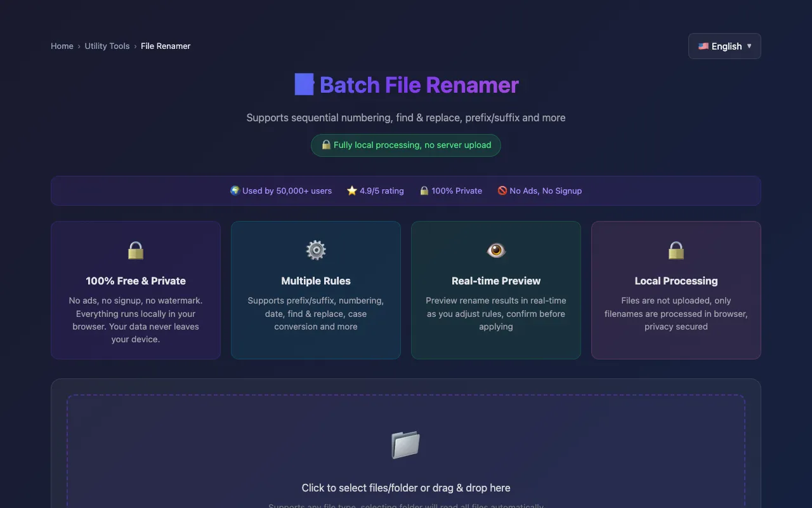The width and height of the screenshot is (812, 508).
Task: Click the eye icon in Real-time Preview card
Action: (x=496, y=250)
